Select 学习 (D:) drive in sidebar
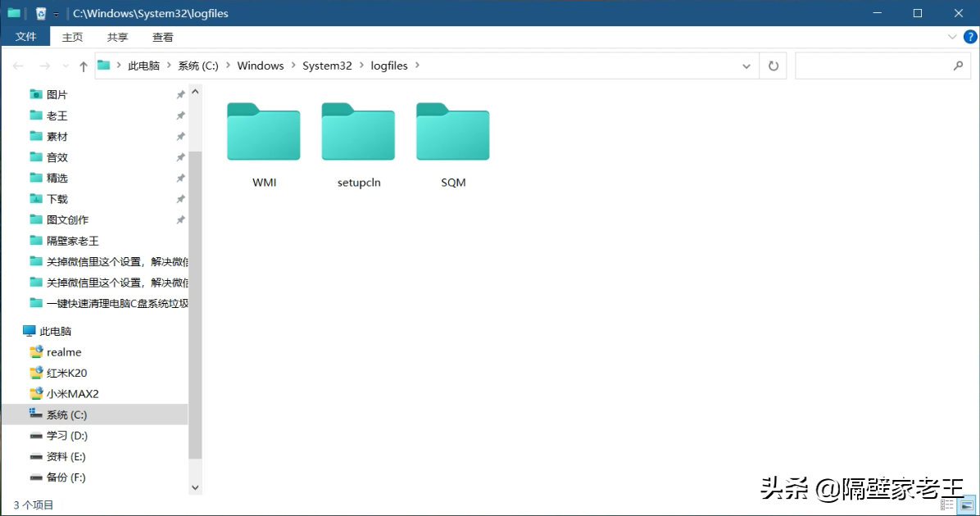This screenshot has height=516, width=980. (x=67, y=436)
